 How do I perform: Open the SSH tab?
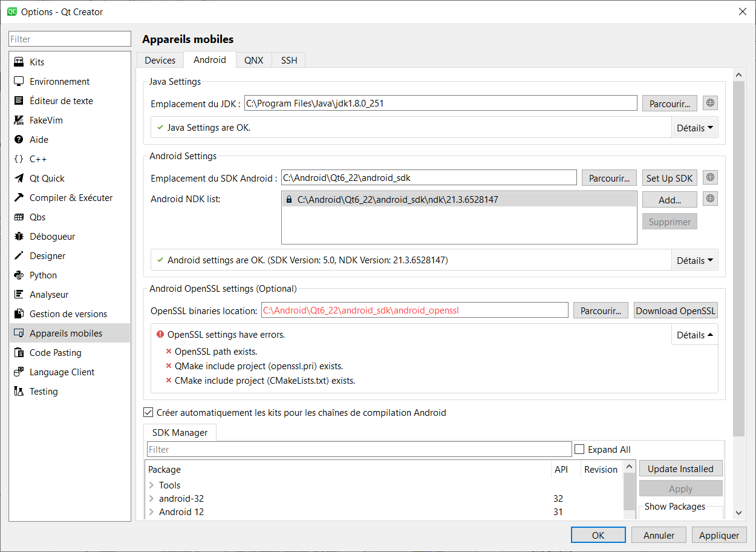click(289, 60)
